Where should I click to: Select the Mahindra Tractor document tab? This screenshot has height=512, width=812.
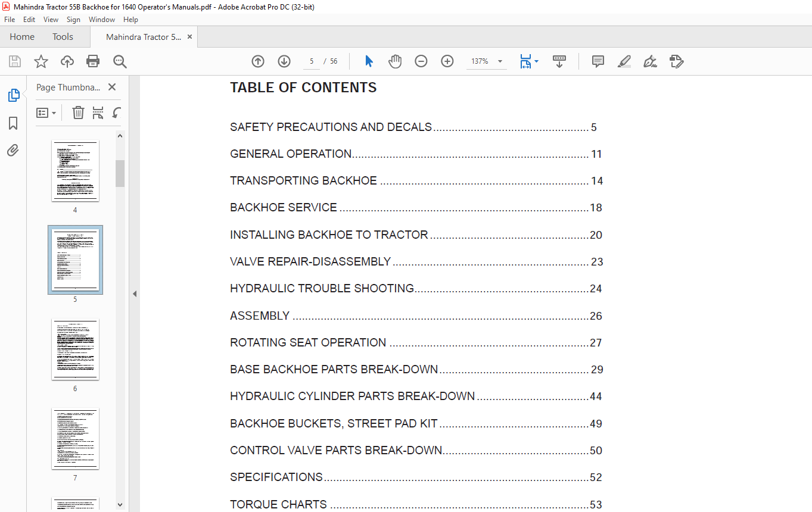[x=144, y=37]
